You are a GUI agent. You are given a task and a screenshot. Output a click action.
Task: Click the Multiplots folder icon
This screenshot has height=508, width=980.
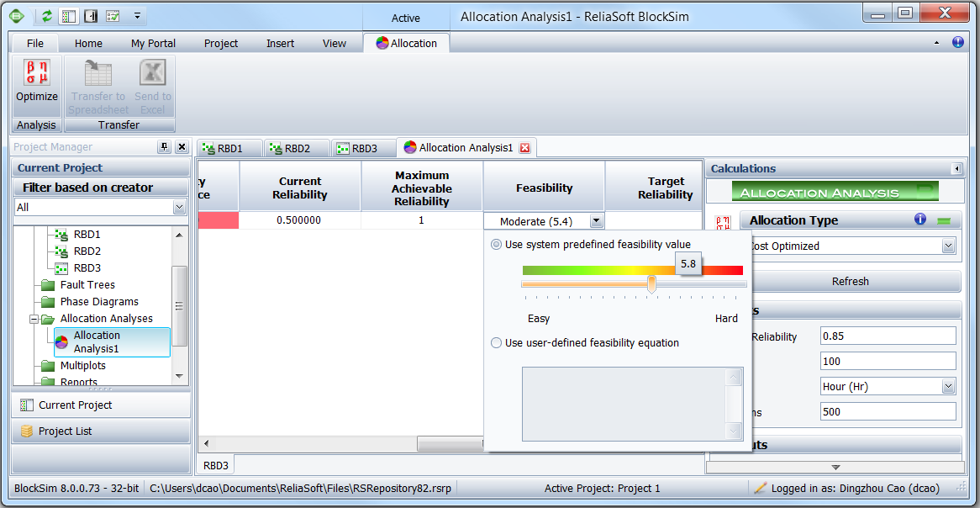(x=48, y=366)
